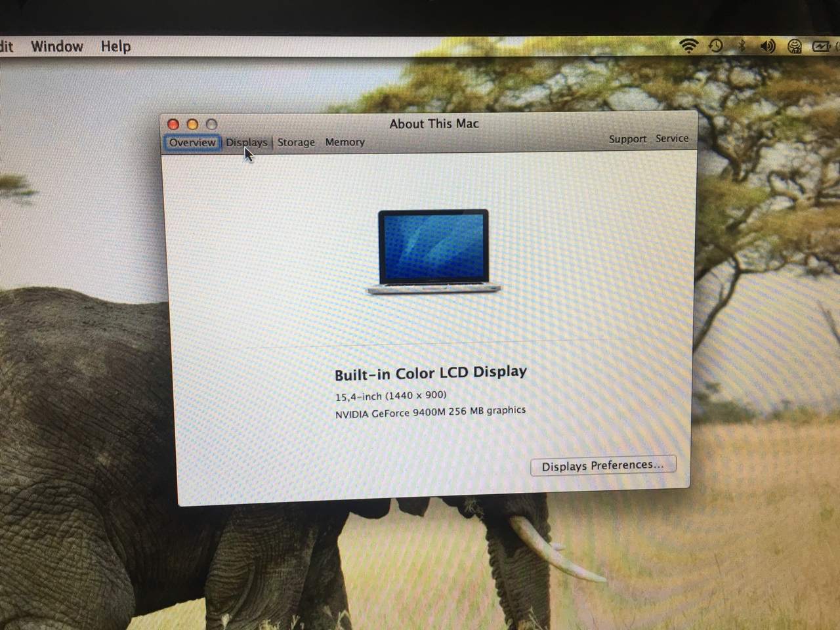Open the battery charging status icon
The width and height of the screenshot is (840, 630).
822,46
